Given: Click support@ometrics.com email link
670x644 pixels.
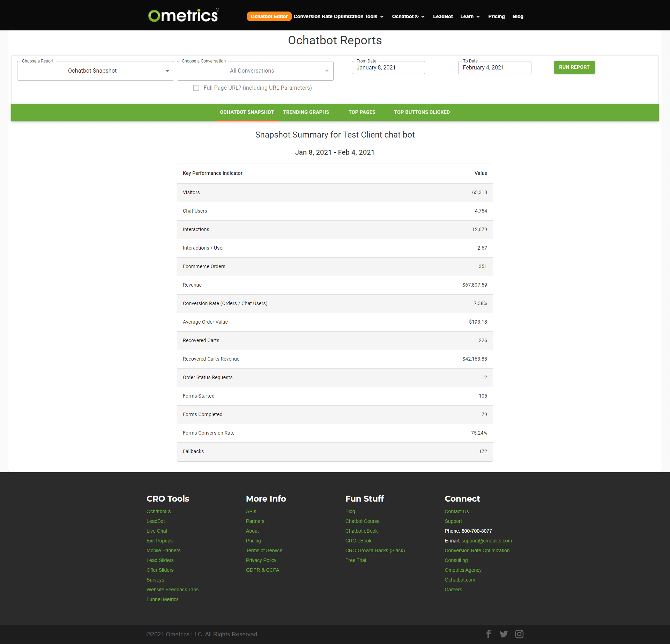Looking at the screenshot, I should pyautogui.click(x=486, y=541).
